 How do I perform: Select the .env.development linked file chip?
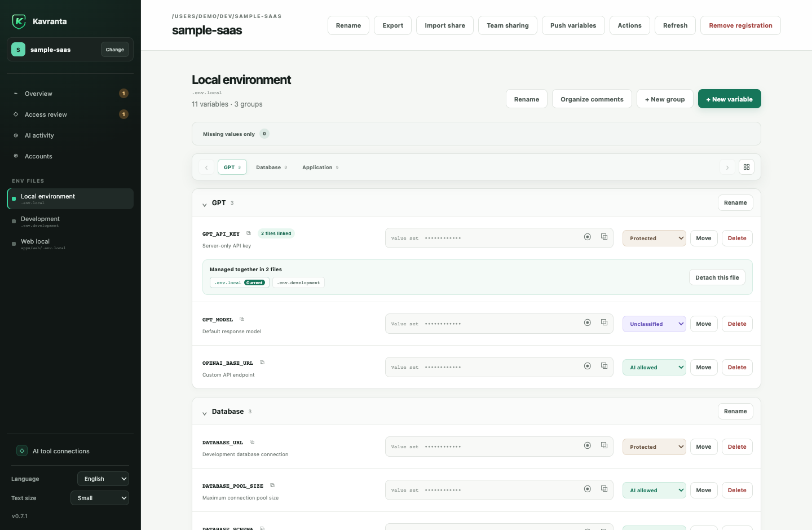tap(298, 283)
